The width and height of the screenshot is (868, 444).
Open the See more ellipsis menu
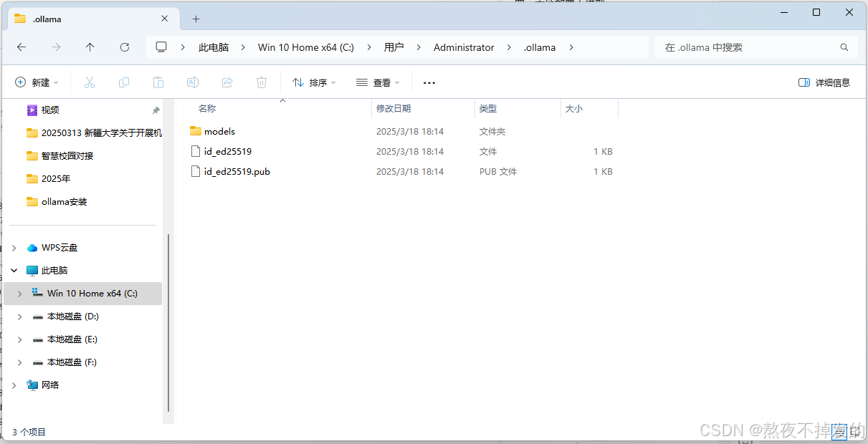pos(429,82)
